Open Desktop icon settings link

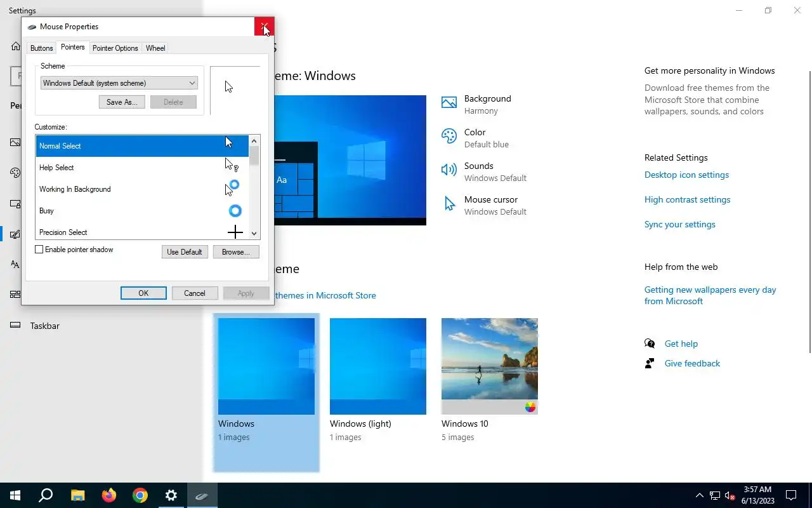point(686,175)
